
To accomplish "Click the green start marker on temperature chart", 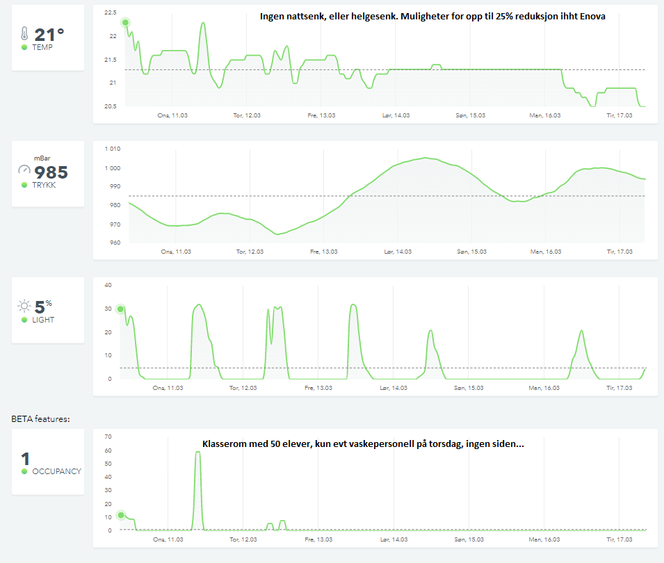I will 125,22.
